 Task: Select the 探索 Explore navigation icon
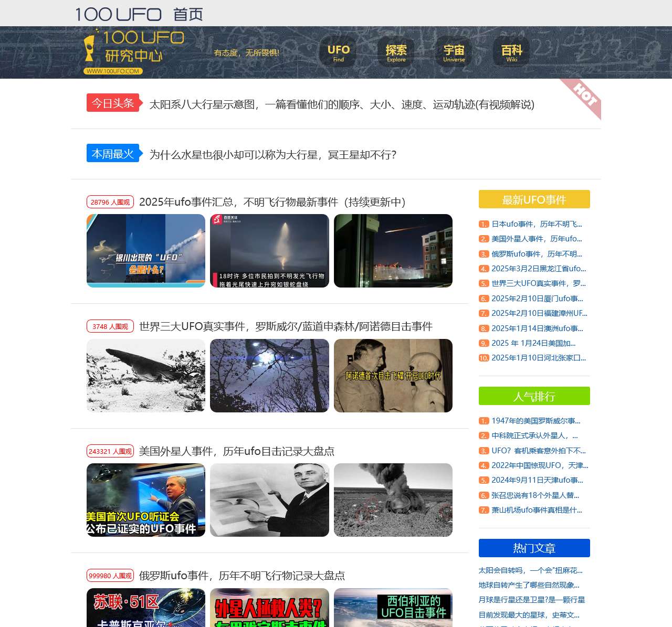396,52
